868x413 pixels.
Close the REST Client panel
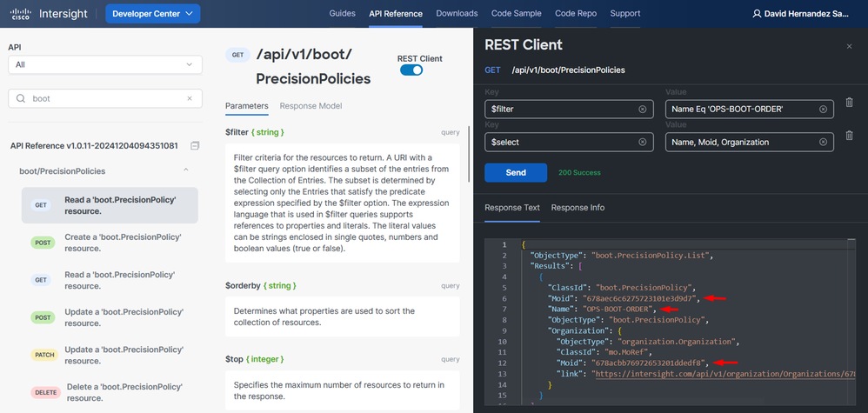click(849, 46)
